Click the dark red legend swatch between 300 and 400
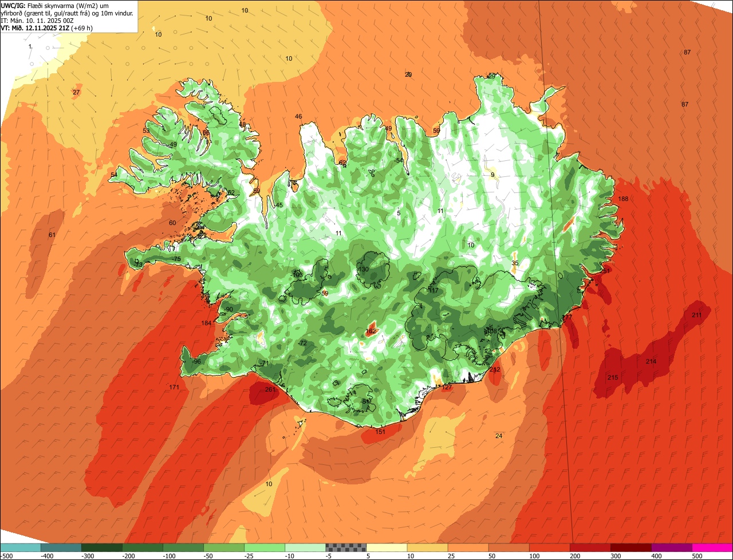The width and height of the screenshot is (733, 560). point(630,547)
